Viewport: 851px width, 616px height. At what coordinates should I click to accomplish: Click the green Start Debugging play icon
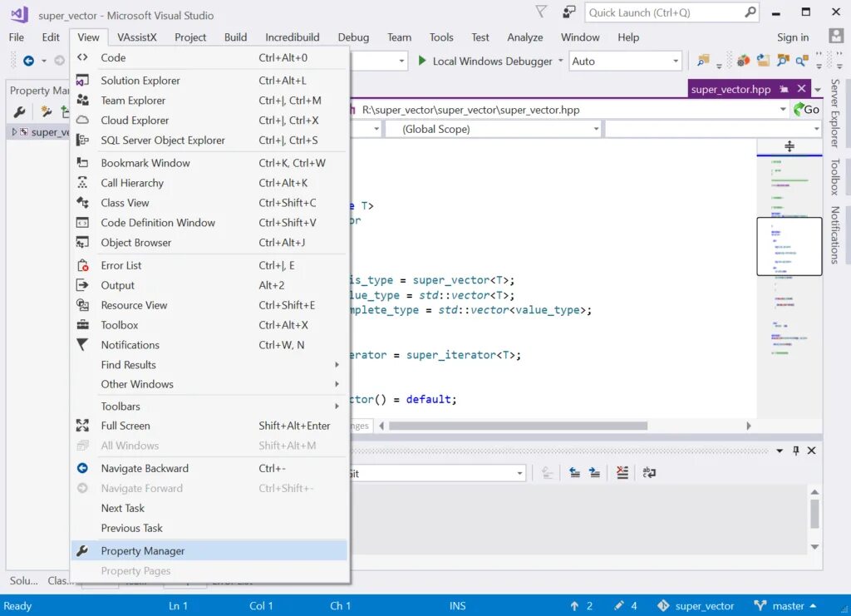coord(421,61)
